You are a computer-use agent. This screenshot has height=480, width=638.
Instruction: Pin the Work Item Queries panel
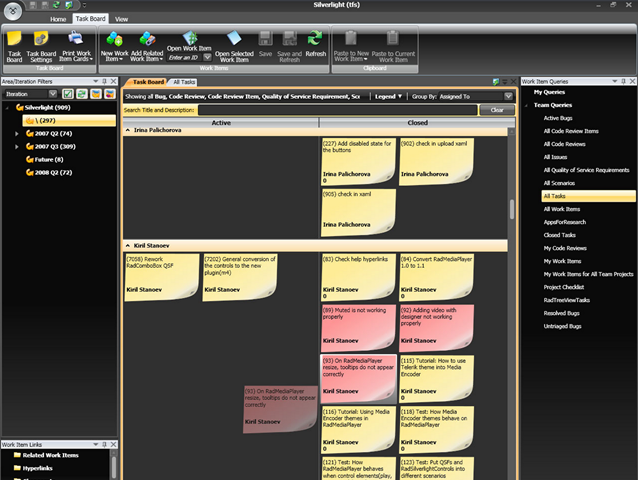pyautogui.click(x=623, y=81)
